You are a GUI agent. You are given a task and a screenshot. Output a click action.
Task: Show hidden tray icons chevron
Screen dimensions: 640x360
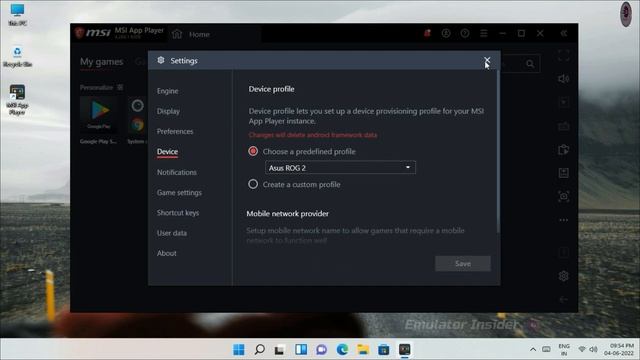(x=533, y=349)
